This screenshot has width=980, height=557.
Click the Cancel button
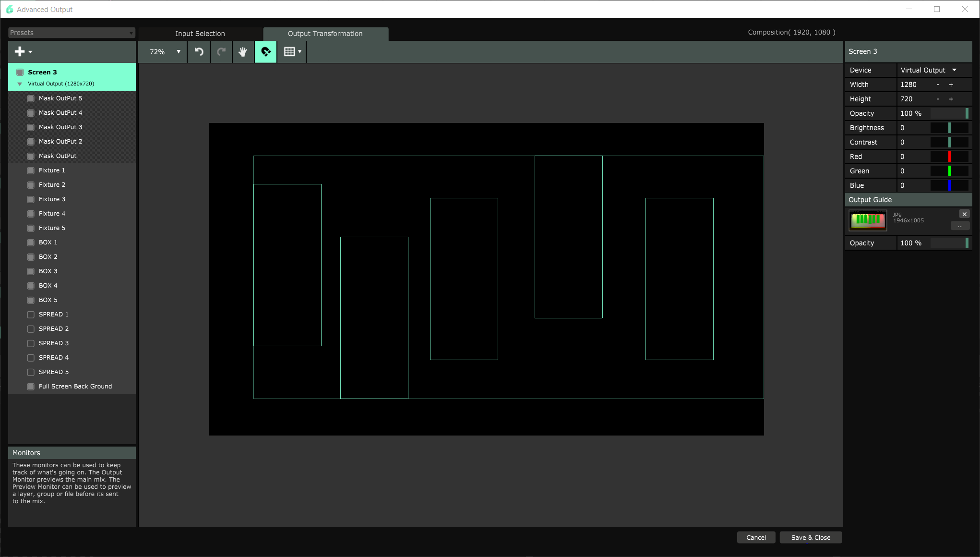[756, 537]
